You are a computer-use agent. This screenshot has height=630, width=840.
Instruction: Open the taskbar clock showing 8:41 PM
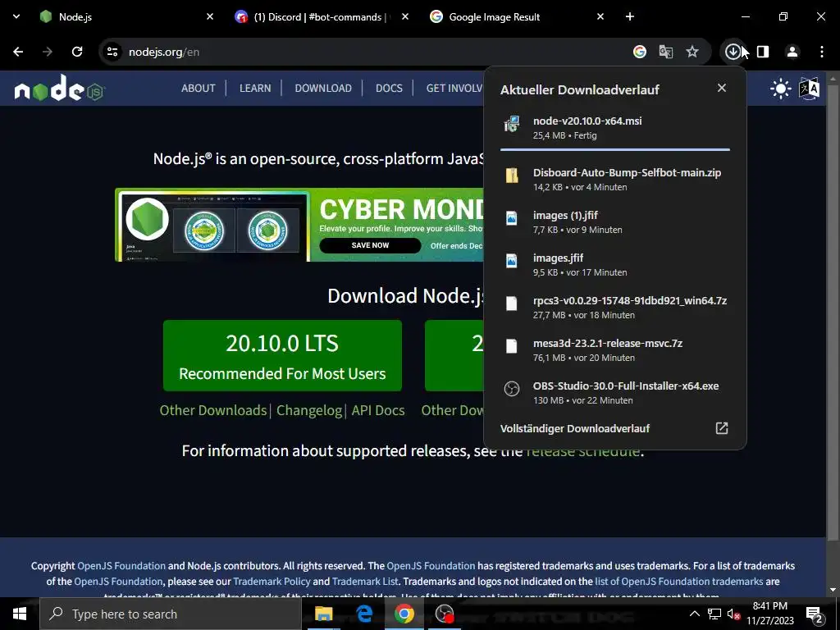[770, 614]
